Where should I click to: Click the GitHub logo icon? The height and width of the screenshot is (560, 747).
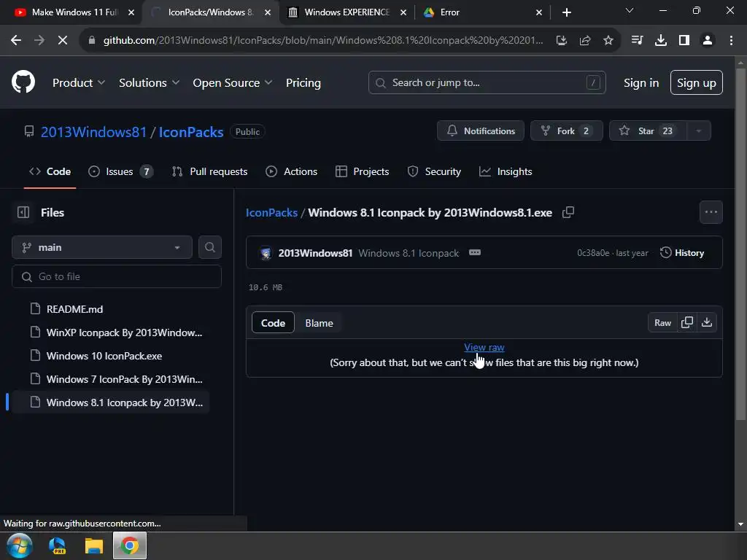(x=23, y=82)
